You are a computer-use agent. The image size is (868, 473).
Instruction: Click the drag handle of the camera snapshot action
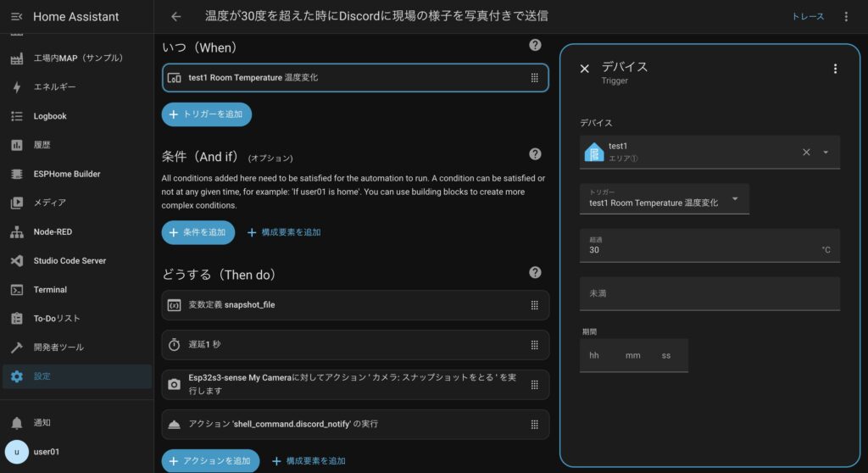coord(534,385)
